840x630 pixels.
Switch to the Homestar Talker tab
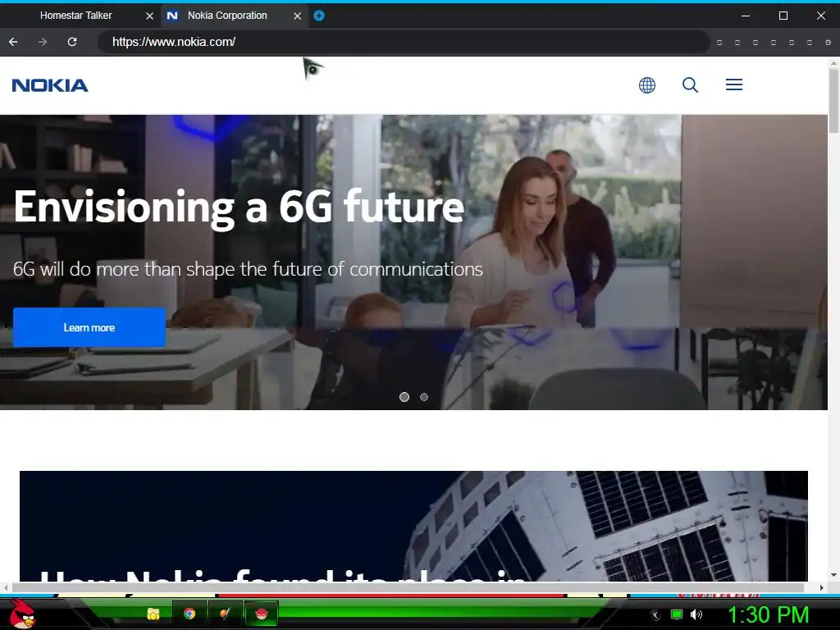76,16
